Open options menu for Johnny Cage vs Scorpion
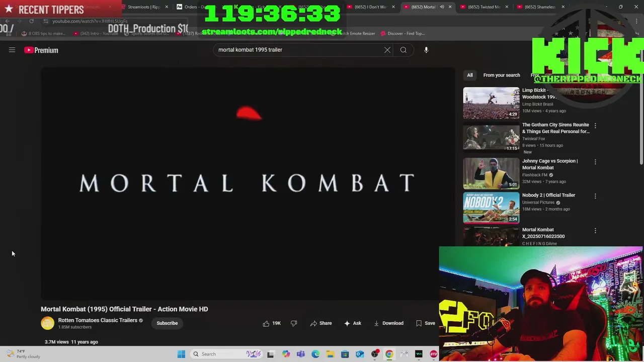 595,162
